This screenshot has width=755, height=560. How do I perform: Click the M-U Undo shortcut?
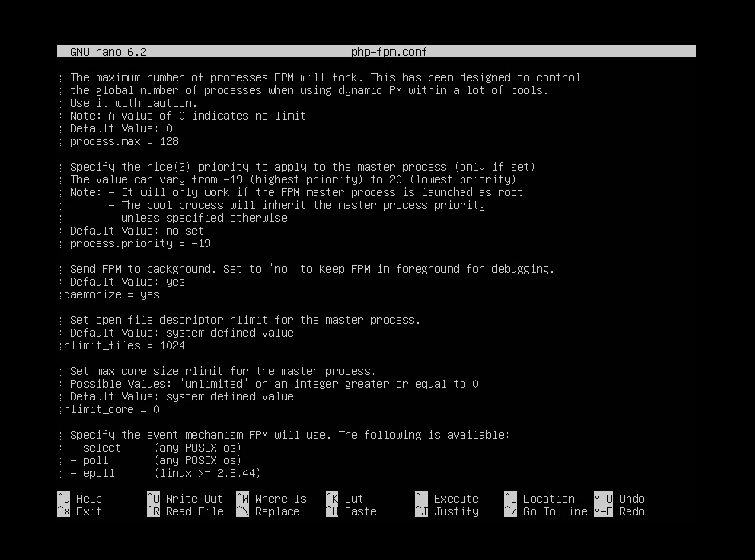619,499
